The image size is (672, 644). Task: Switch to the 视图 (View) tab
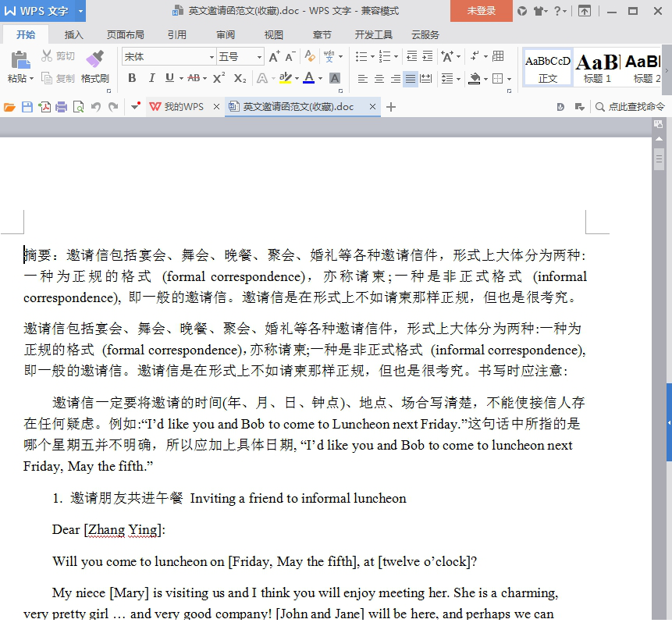click(273, 34)
